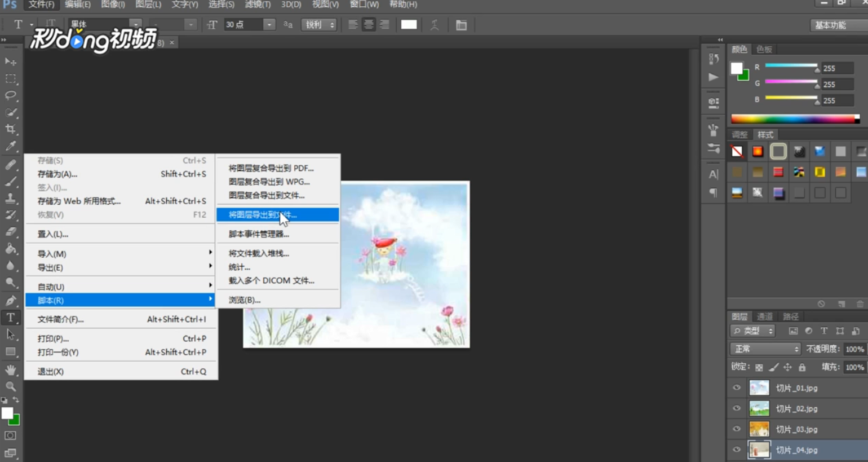Select the Lasso tool
This screenshot has height=462, width=868.
pyautogui.click(x=10, y=95)
